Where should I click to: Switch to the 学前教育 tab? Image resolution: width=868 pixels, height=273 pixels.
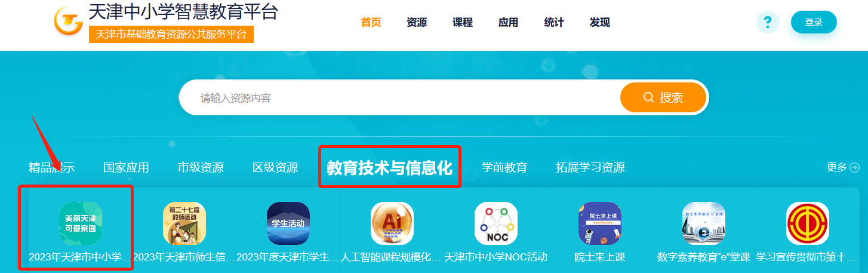pos(504,167)
